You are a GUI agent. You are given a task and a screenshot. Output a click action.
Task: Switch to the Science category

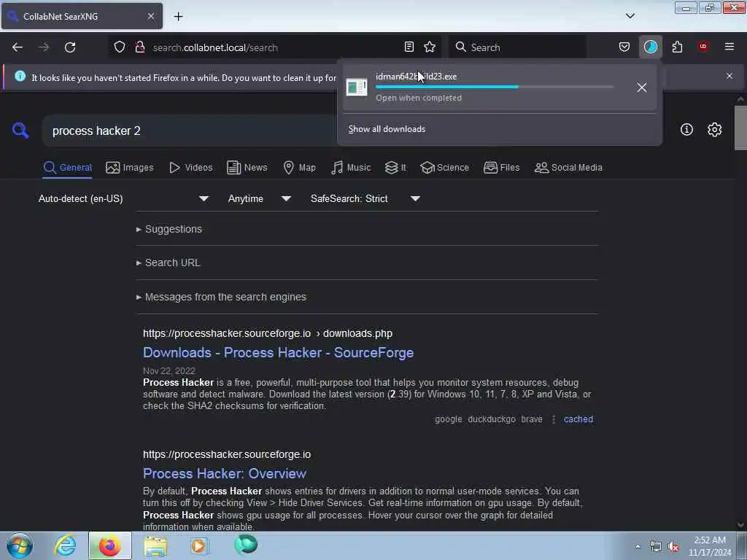[x=445, y=168]
